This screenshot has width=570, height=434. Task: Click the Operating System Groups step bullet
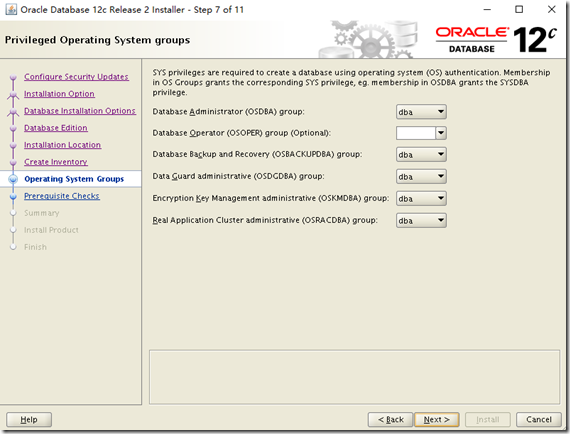pyautogui.click(x=13, y=179)
